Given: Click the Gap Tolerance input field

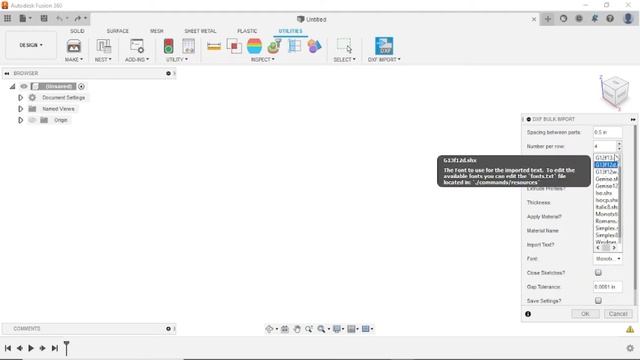Looking at the screenshot, I should 607,287.
